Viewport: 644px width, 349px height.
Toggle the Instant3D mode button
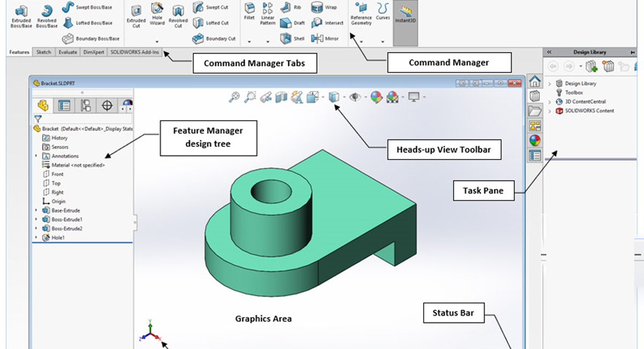pos(405,16)
